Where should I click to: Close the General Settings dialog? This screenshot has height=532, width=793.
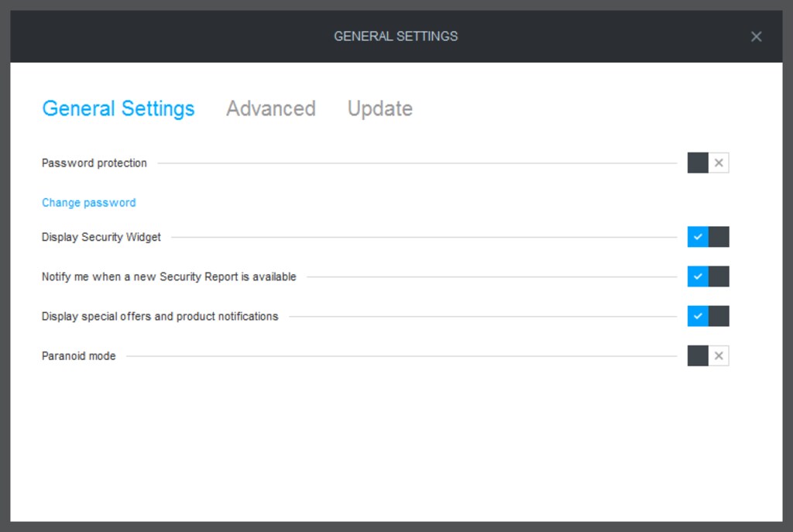pyautogui.click(x=756, y=36)
